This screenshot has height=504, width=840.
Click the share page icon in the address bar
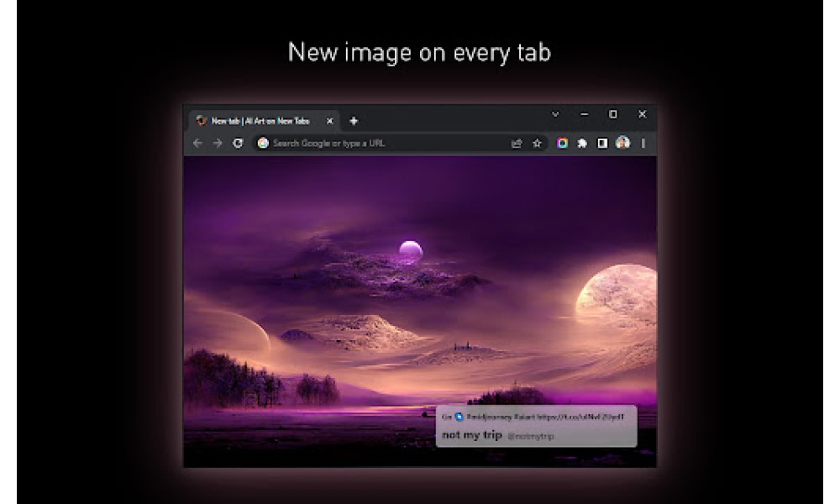(517, 143)
